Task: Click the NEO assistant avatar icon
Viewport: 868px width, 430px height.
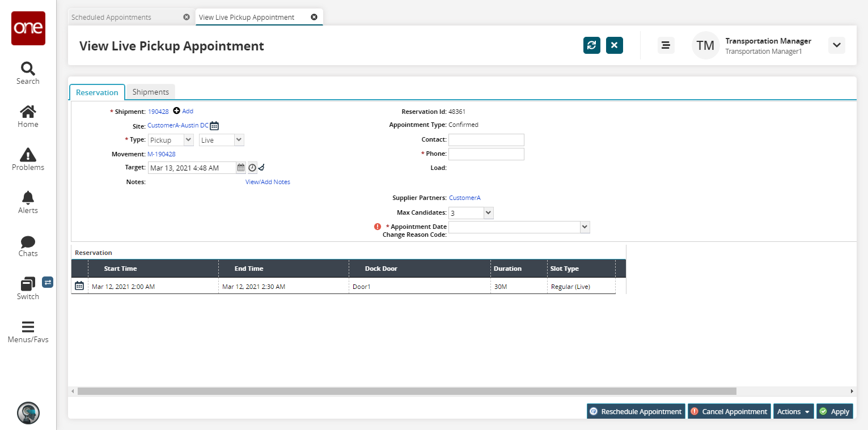Action: point(28,413)
